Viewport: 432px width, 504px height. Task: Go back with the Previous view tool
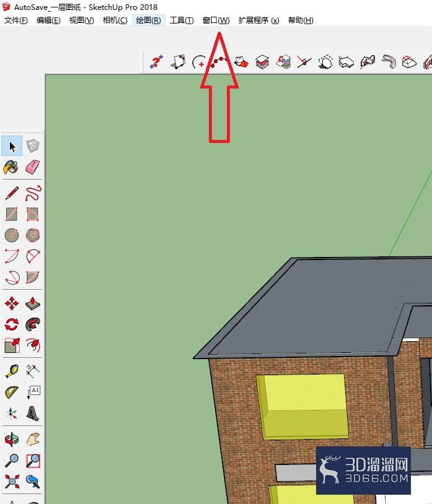(x=32, y=482)
